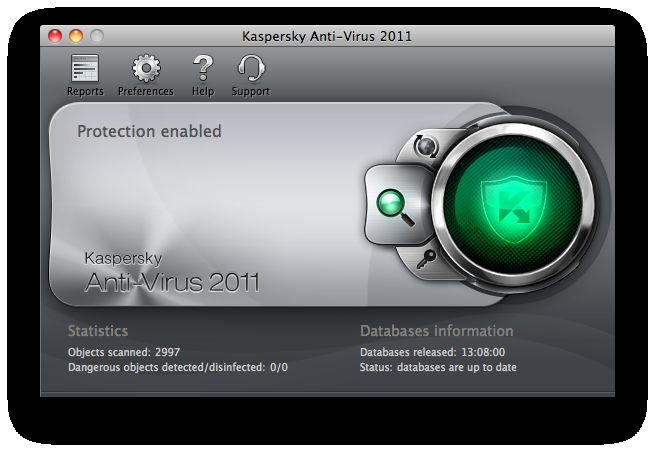This screenshot has width=655, height=452.
Task: Click the Databases information heading
Action: point(437,331)
